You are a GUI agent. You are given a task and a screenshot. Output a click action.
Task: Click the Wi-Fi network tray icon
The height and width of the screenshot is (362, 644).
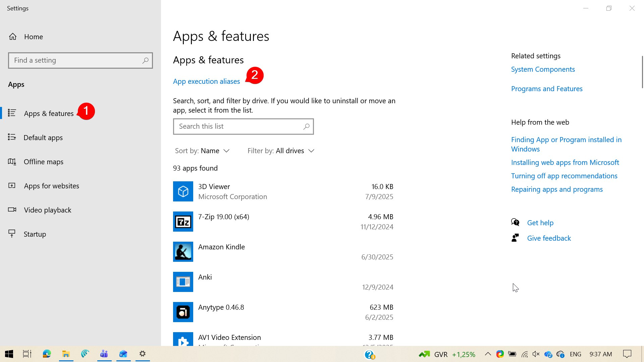coord(525,354)
